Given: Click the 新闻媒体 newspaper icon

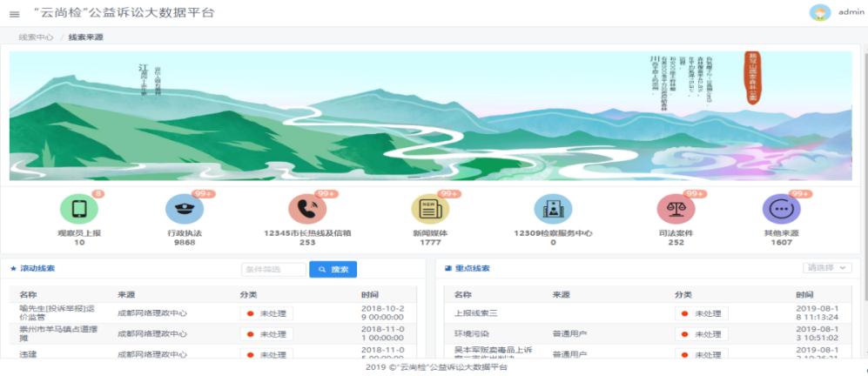Looking at the screenshot, I should 430,210.
